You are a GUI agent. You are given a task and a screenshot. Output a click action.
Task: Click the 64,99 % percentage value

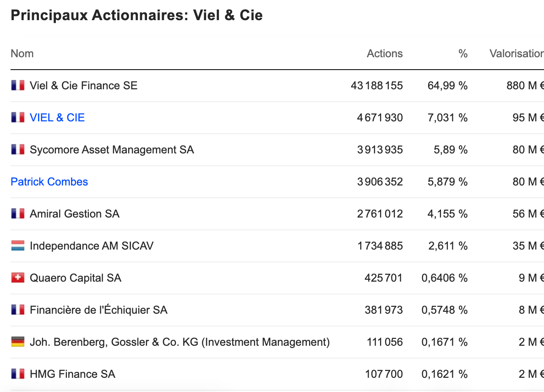click(x=447, y=86)
